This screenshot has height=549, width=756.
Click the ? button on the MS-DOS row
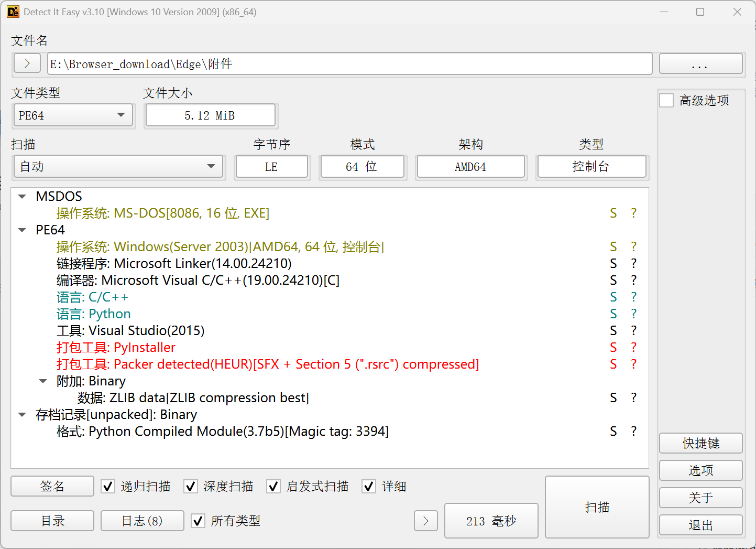coord(634,213)
